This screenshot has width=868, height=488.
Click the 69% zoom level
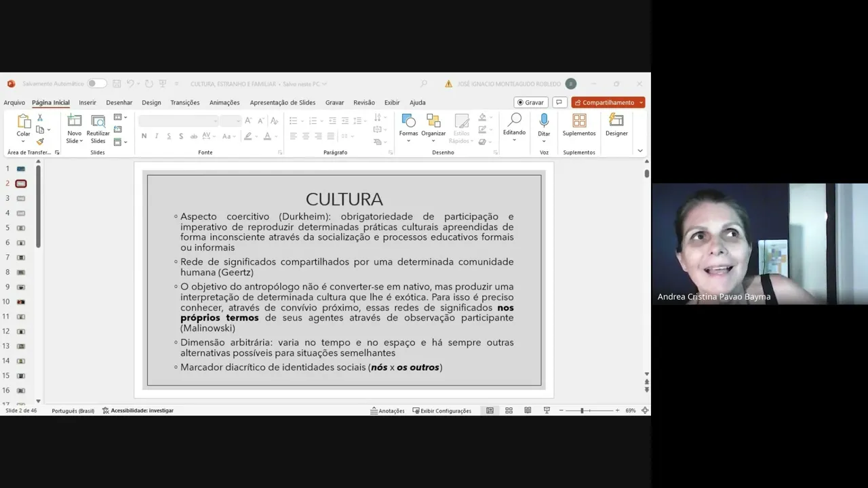coord(631,411)
